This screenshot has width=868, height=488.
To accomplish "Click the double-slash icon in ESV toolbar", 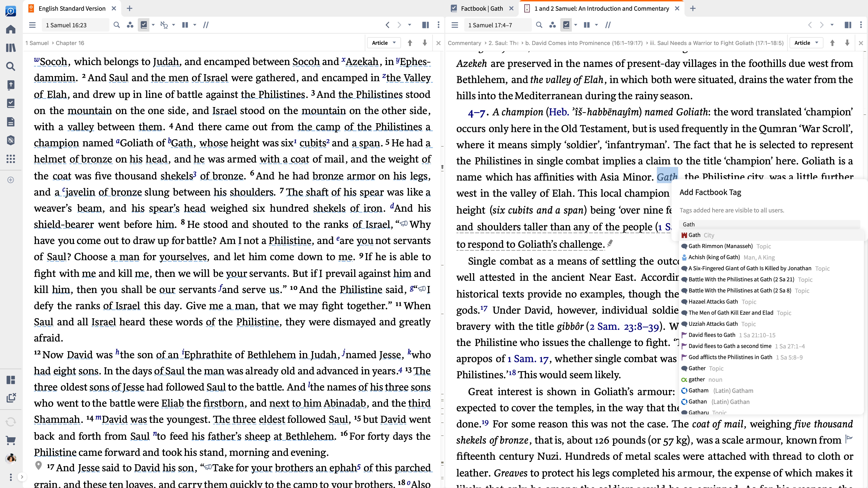I will coord(206,25).
